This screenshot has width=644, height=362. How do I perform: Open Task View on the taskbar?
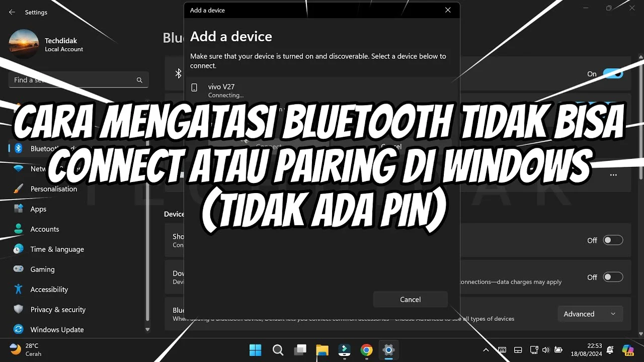(300, 350)
